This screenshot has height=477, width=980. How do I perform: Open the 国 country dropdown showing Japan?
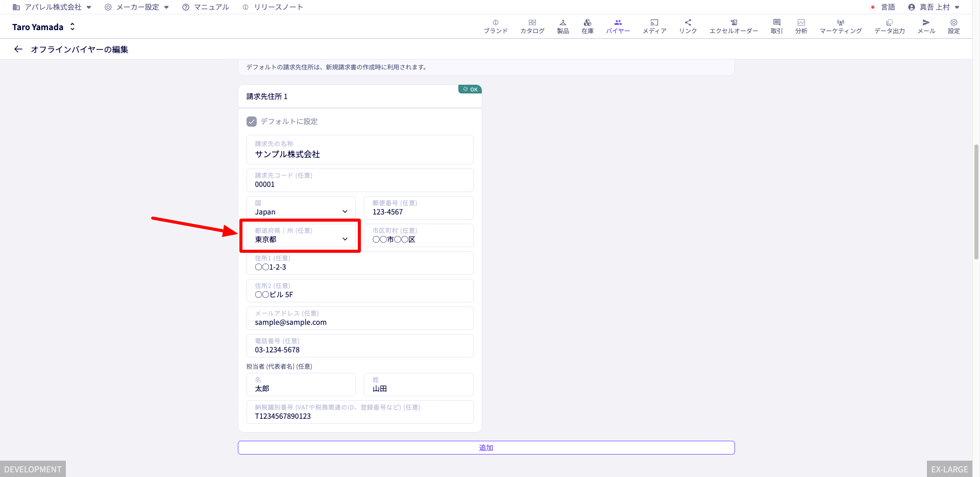coord(301,208)
